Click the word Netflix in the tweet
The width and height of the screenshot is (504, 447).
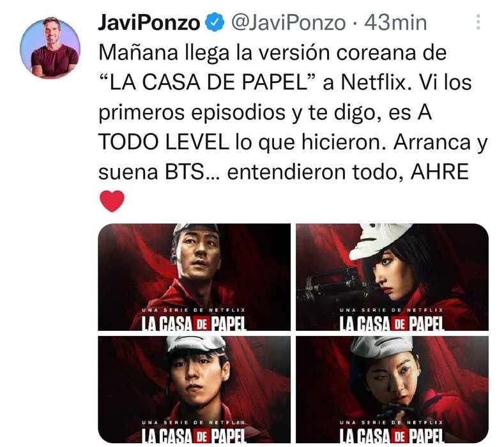click(x=373, y=82)
